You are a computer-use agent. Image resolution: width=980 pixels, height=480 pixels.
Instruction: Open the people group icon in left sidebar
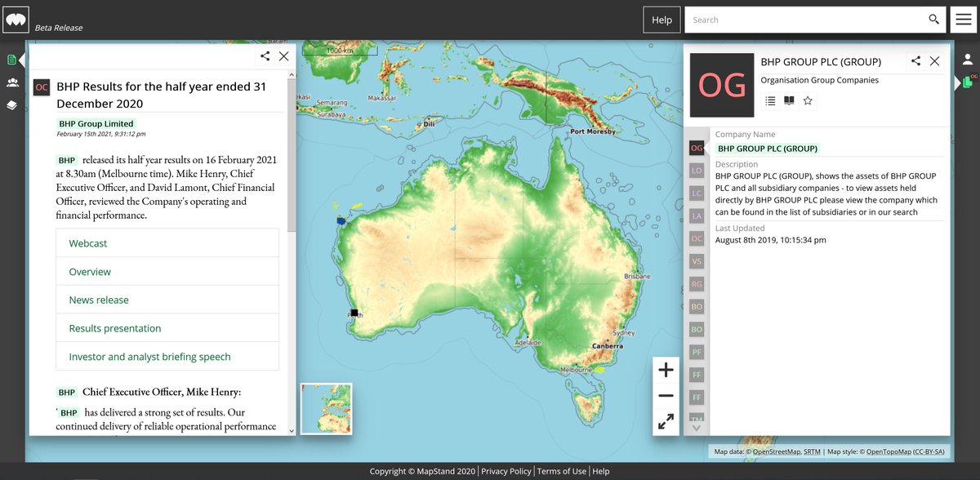[x=12, y=82]
